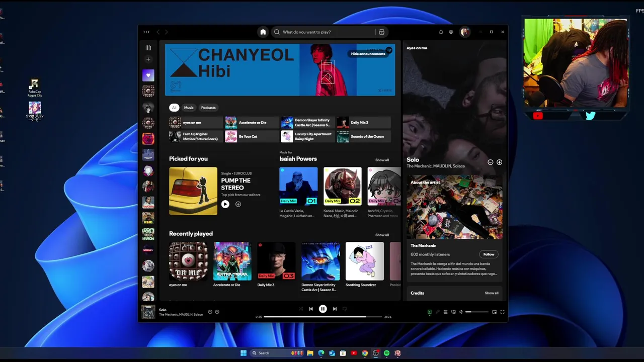This screenshot has width=644, height=362.
Task: Open the What's New notification bell
Action: point(441,32)
